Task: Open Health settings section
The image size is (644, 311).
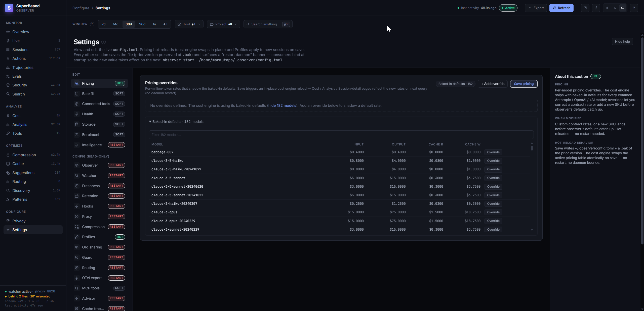Action: 99,114
